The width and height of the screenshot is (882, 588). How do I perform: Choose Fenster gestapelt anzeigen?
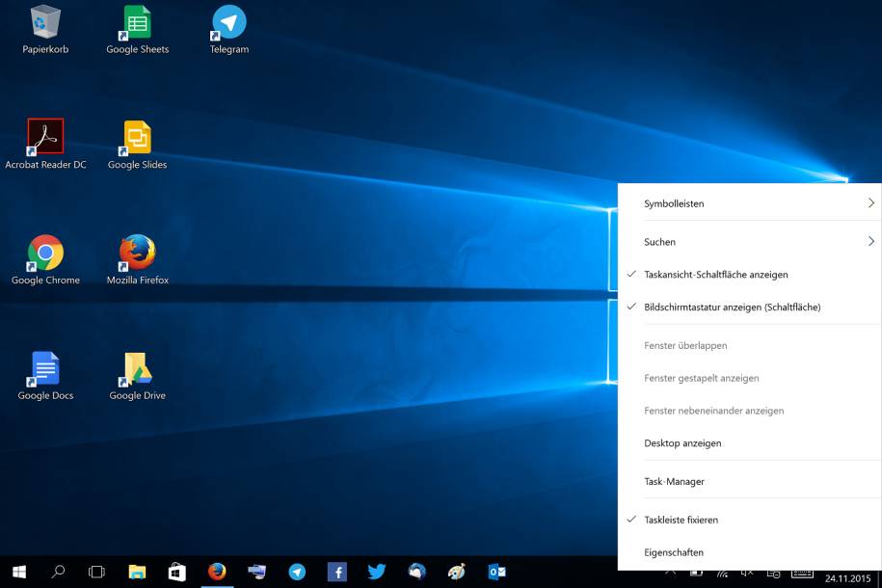click(x=749, y=378)
